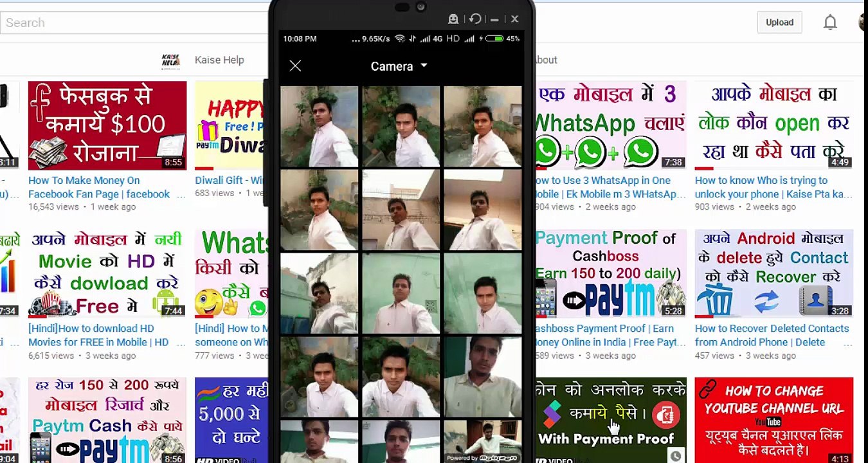Open the 3 WhatsApp video thumbnail
The height and width of the screenshot is (463, 868).
click(x=611, y=125)
